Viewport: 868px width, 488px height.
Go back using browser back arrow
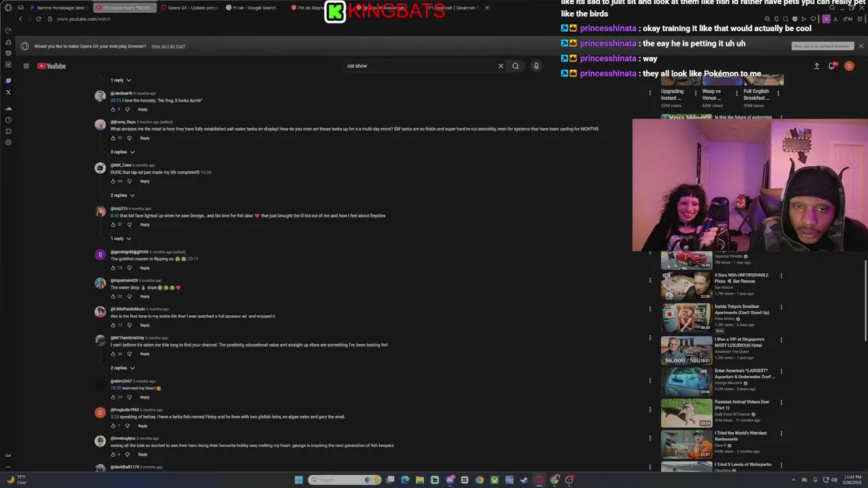click(20, 19)
